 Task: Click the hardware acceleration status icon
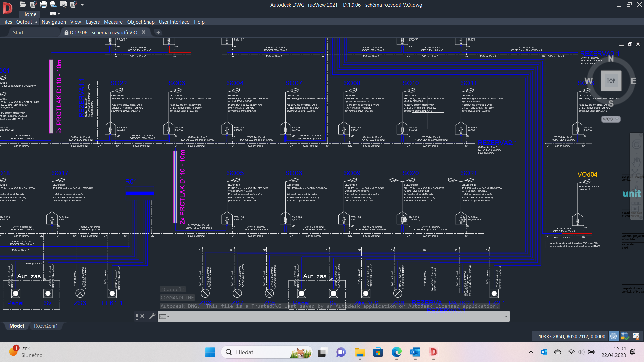(625, 336)
